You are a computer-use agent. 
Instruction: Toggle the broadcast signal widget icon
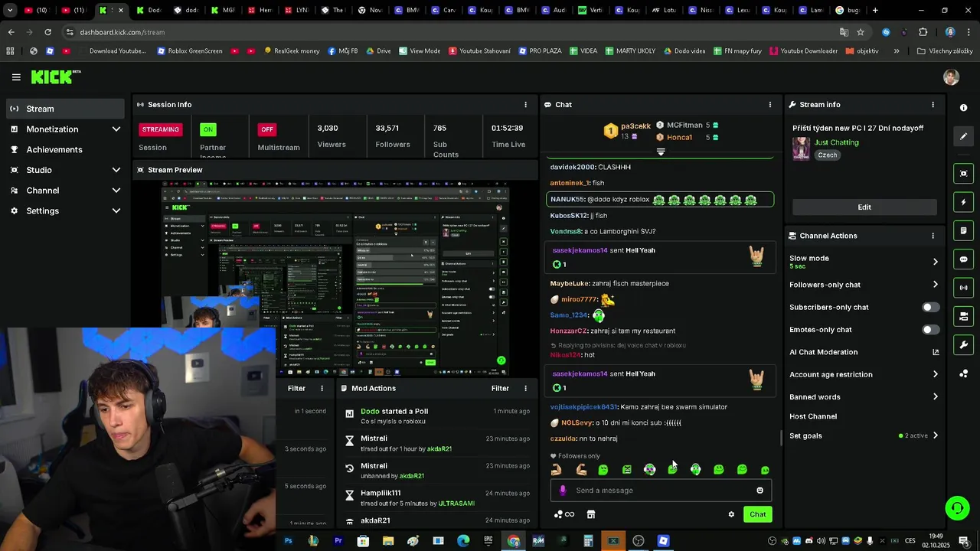pos(964,288)
